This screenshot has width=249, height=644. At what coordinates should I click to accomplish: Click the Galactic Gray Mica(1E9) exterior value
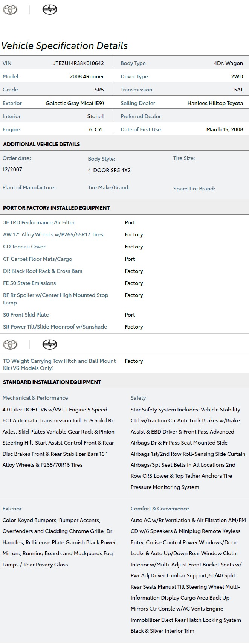tap(75, 103)
